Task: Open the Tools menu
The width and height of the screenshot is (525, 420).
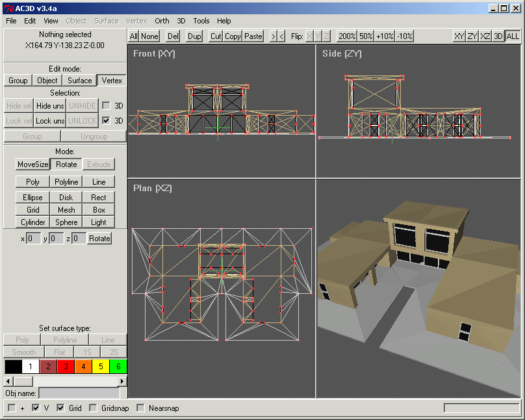Action: 201,21
